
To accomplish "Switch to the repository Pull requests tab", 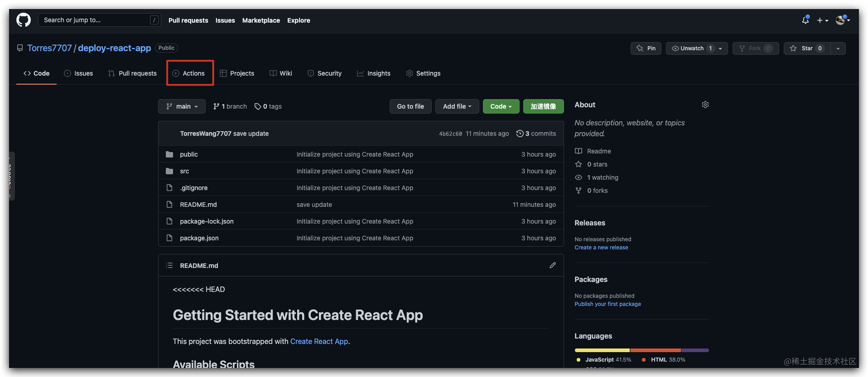I will (x=132, y=73).
